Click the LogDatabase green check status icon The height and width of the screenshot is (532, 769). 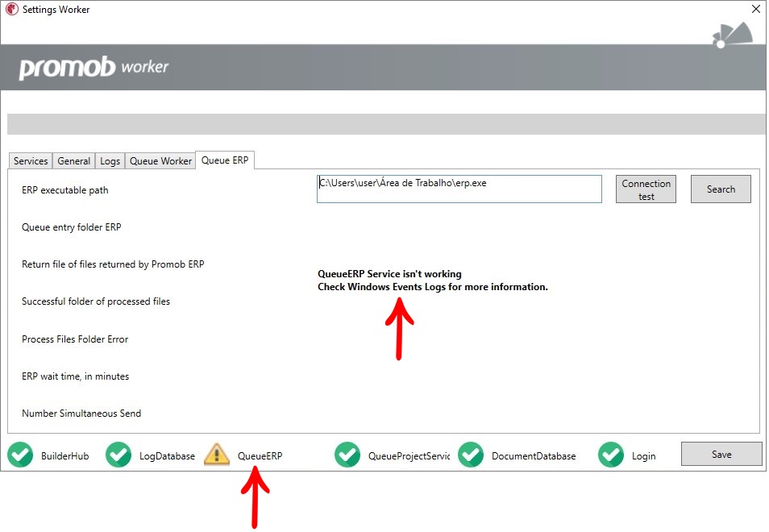click(118, 455)
